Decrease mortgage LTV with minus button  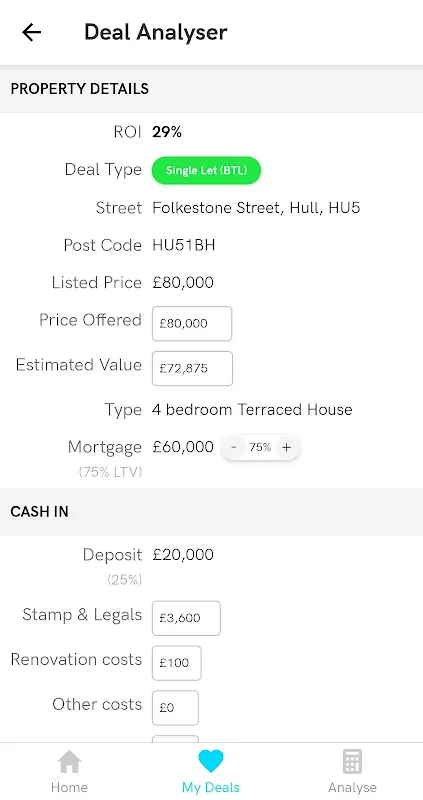[234, 447]
